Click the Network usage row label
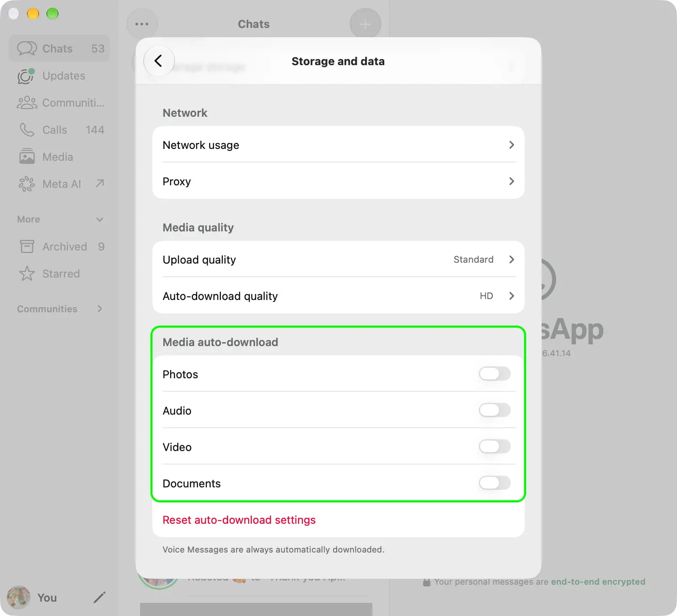 [x=201, y=145]
